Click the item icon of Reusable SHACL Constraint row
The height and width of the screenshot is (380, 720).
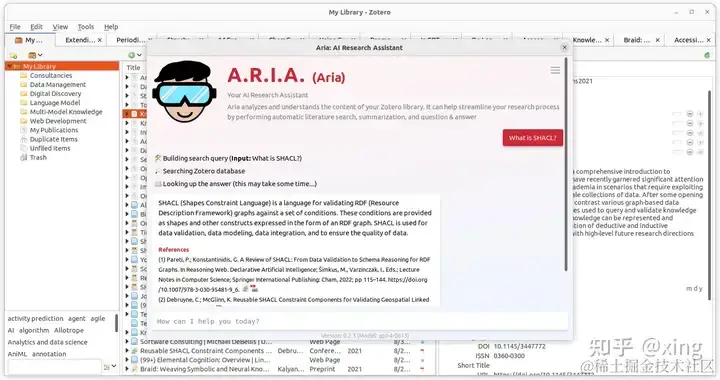134,351
